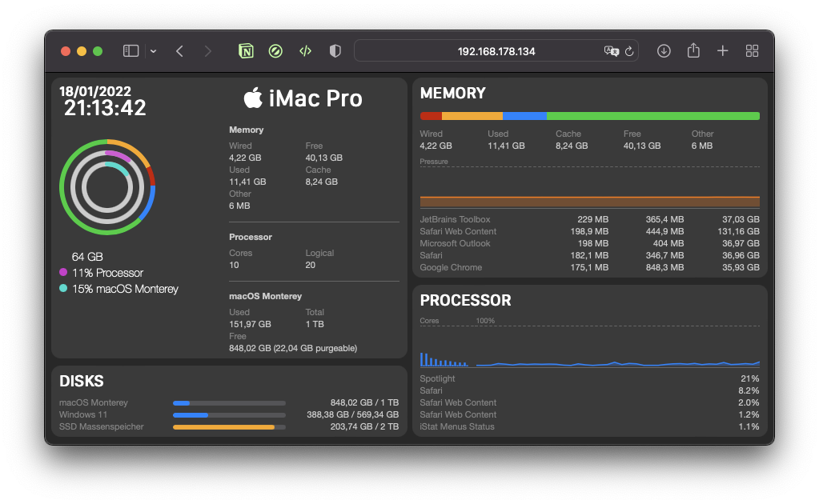
Task: Click the date 18/01/2022
Action: 95,91
